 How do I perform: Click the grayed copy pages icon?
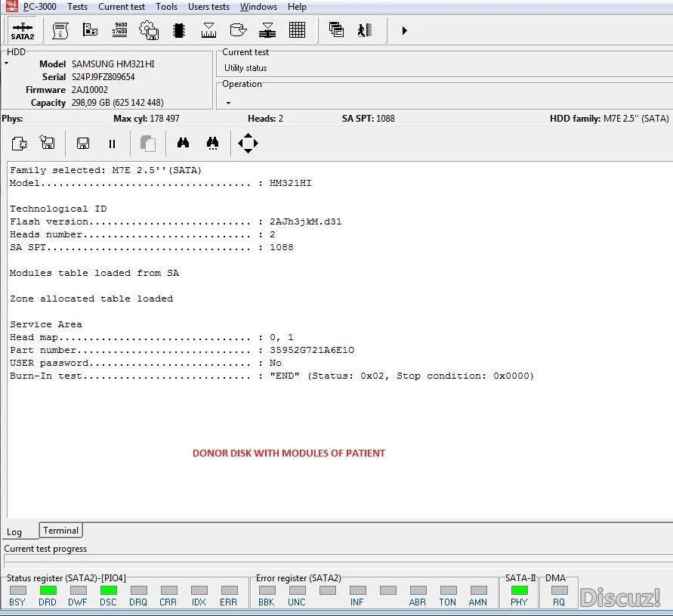[x=148, y=144]
